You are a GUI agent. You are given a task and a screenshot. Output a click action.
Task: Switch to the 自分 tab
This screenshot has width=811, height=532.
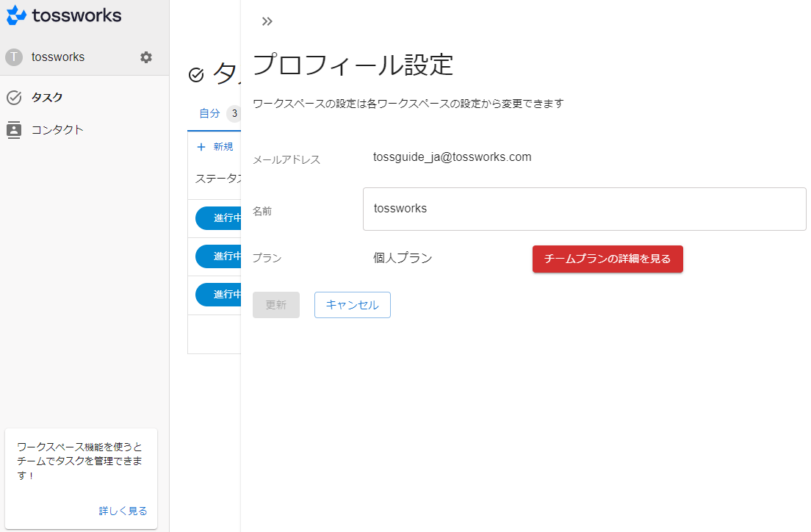[209, 113]
